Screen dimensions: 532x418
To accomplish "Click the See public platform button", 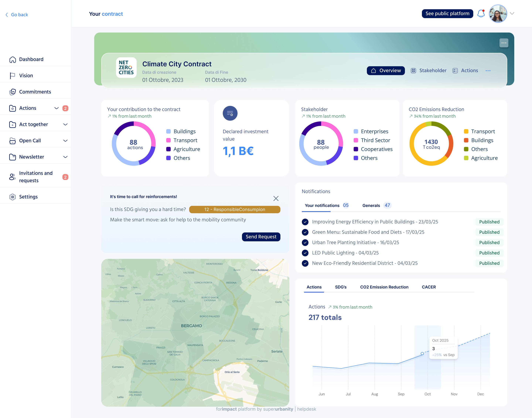I will click(447, 13).
